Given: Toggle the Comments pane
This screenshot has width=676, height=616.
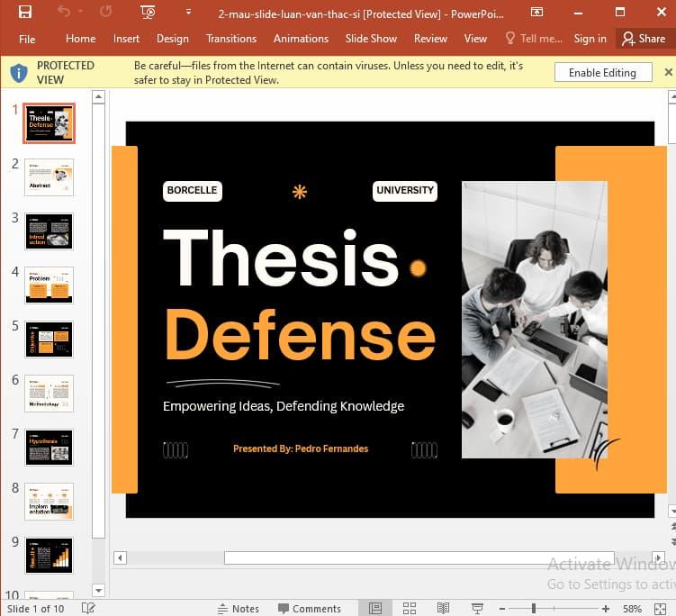Looking at the screenshot, I should [309, 609].
